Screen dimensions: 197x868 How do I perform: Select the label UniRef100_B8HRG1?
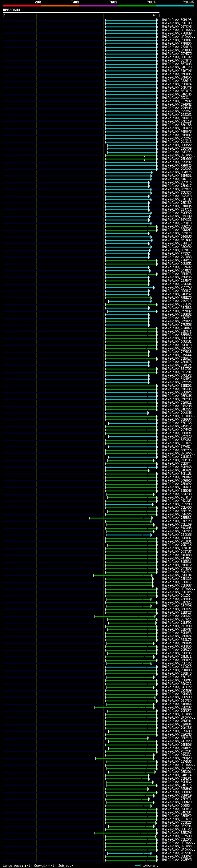177,176
